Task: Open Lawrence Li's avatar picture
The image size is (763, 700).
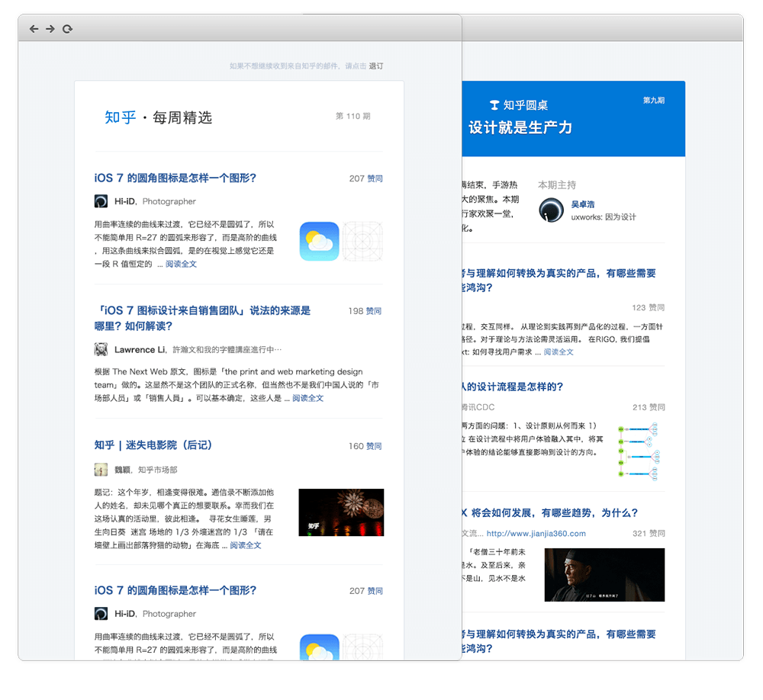Action: point(101,349)
